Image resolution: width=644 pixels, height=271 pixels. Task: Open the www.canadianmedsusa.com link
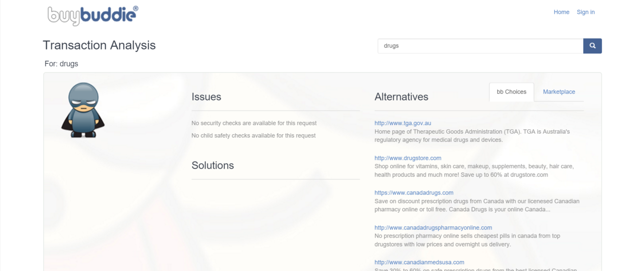(x=419, y=262)
